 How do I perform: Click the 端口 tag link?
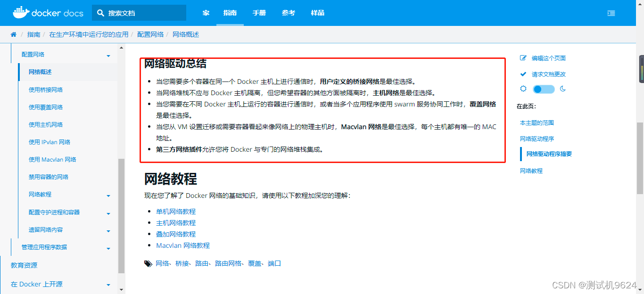coord(274,263)
